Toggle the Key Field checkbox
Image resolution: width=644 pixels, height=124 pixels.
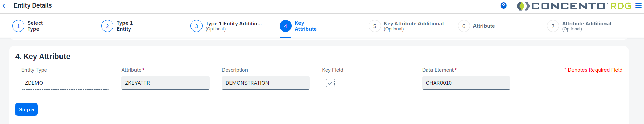[330, 83]
